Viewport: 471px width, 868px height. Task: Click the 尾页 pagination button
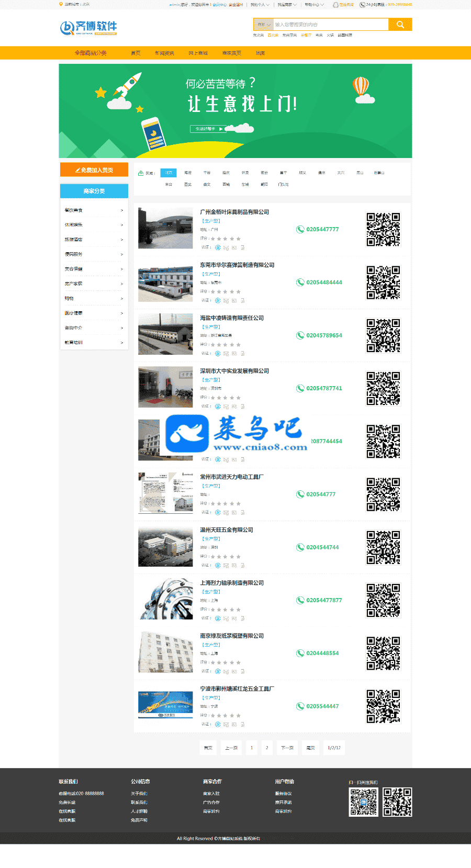click(310, 748)
